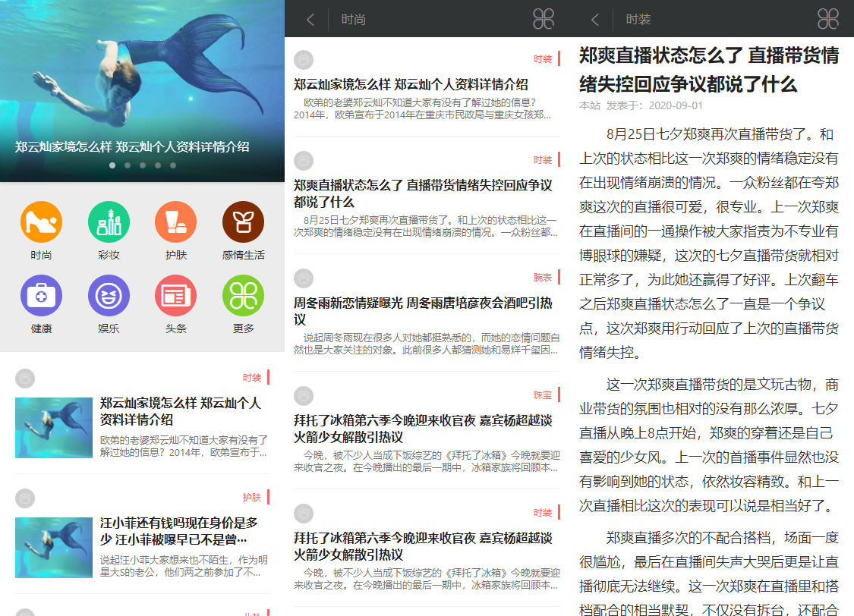Click the 时装 header title text
The width and height of the screenshot is (854, 616).
point(638,20)
